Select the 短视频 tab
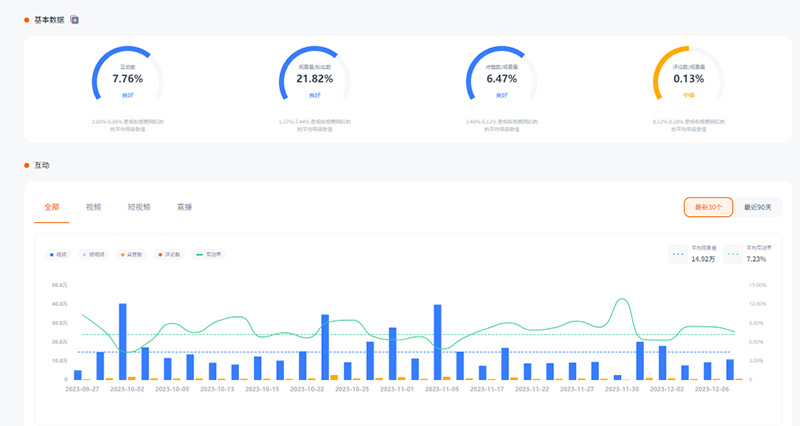 (x=139, y=207)
